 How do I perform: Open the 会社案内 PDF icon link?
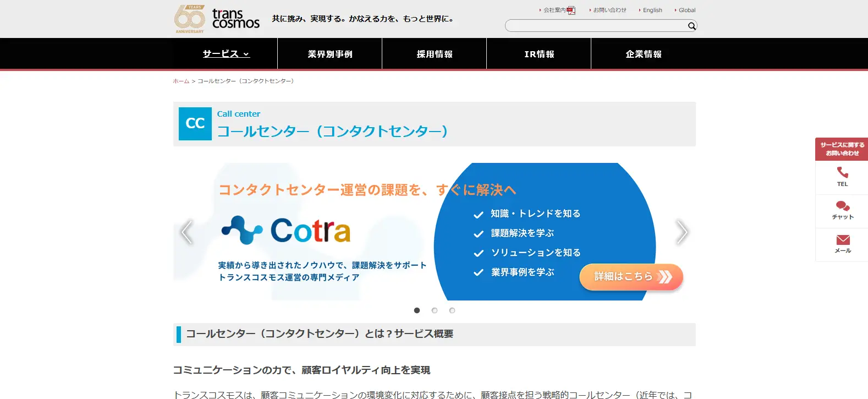click(571, 10)
